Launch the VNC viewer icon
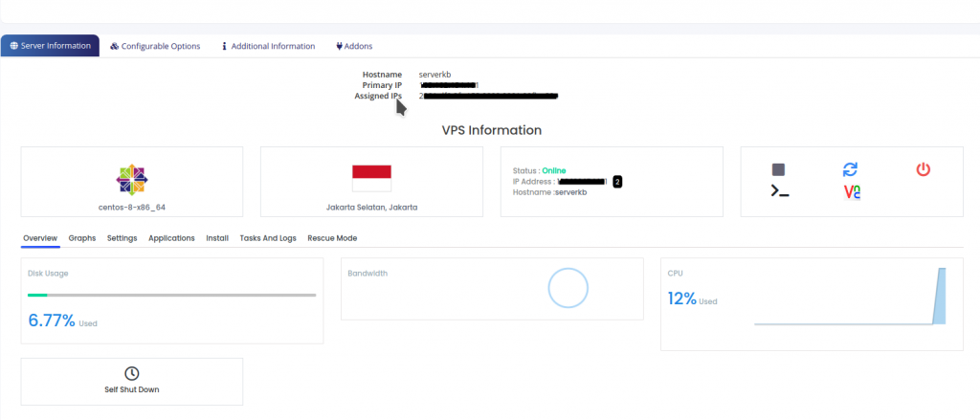 853,192
